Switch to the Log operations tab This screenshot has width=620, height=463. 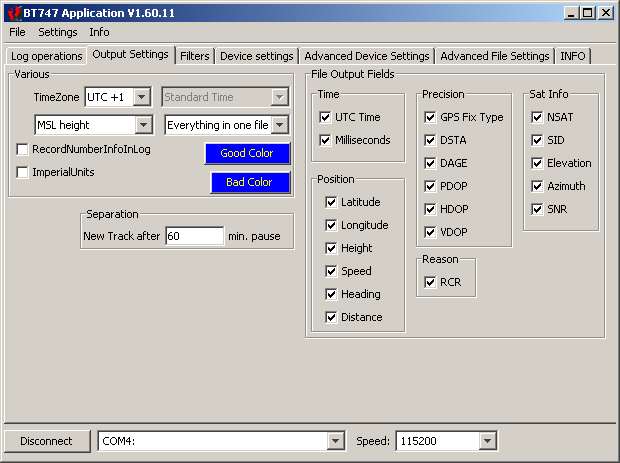47,56
